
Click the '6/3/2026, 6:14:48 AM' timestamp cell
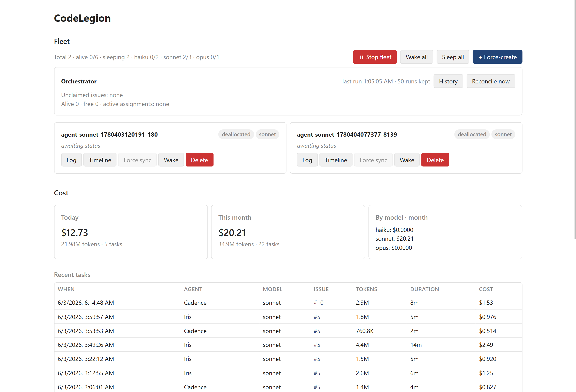coord(86,303)
